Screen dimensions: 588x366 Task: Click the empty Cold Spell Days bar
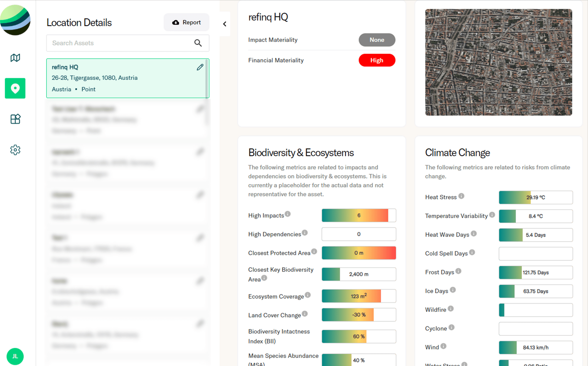click(x=536, y=254)
